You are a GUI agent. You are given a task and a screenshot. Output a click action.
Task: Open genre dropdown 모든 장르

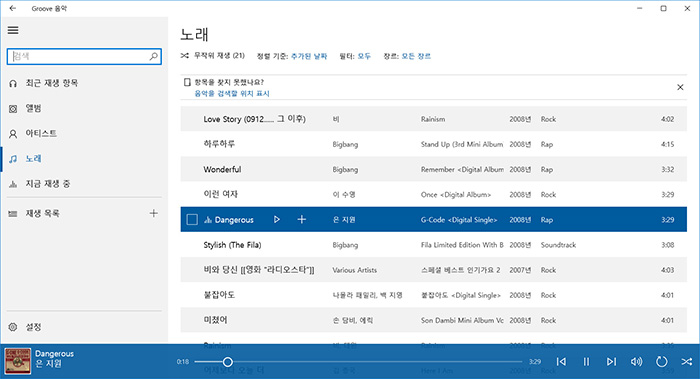click(416, 56)
